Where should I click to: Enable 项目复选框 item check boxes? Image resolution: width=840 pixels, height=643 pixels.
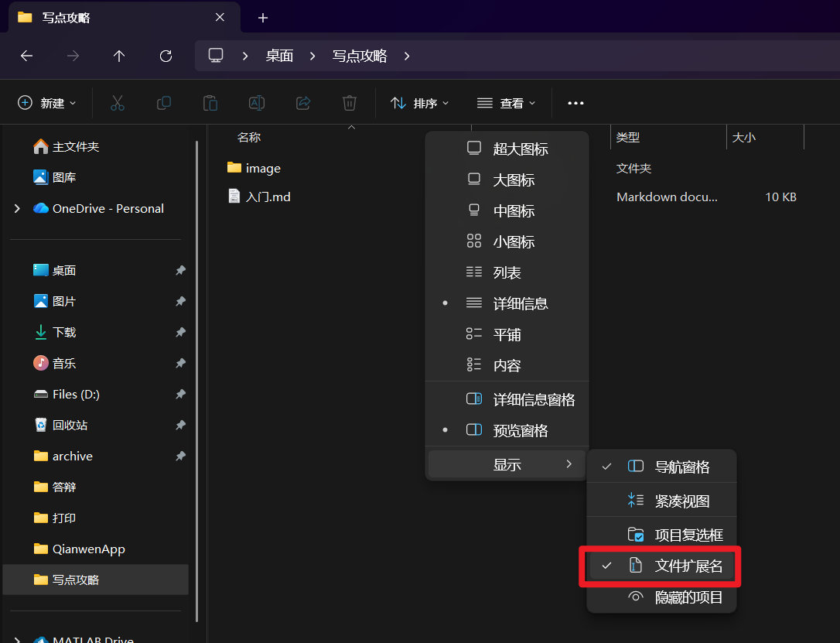661,535
